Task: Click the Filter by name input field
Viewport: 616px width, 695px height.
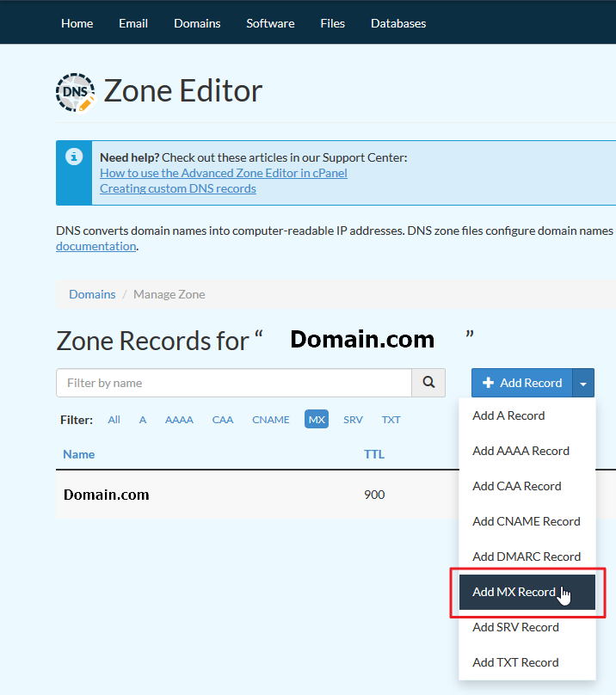Action: click(233, 383)
